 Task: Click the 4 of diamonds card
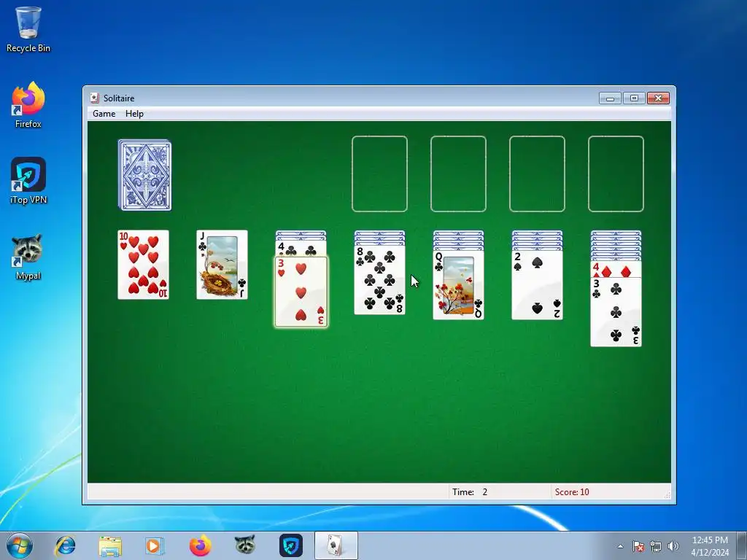click(616, 269)
